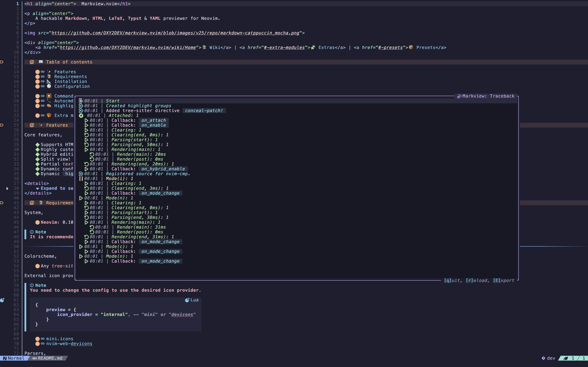Click the Neovim icon beside Normal mode
The image size is (588, 367).
[x=5, y=358]
